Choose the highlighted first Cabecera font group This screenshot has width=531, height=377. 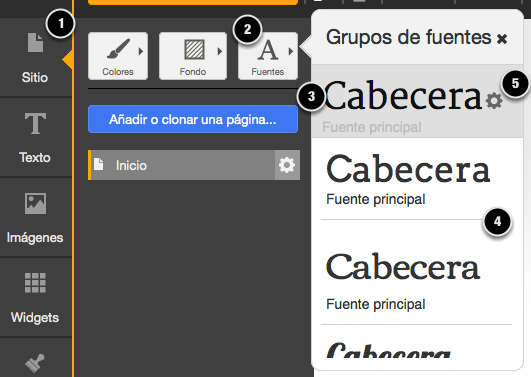click(417, 101)
